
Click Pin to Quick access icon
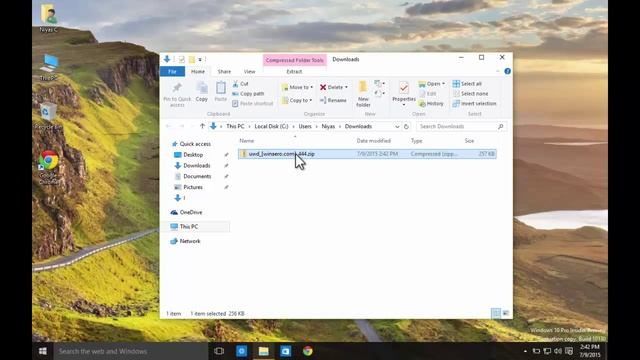point(177,87)
